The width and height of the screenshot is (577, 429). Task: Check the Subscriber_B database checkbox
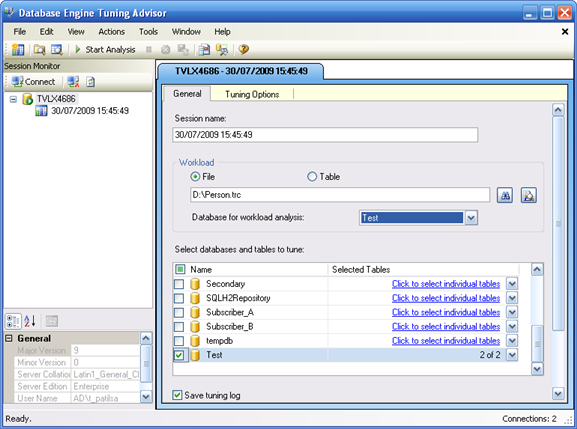179,327
